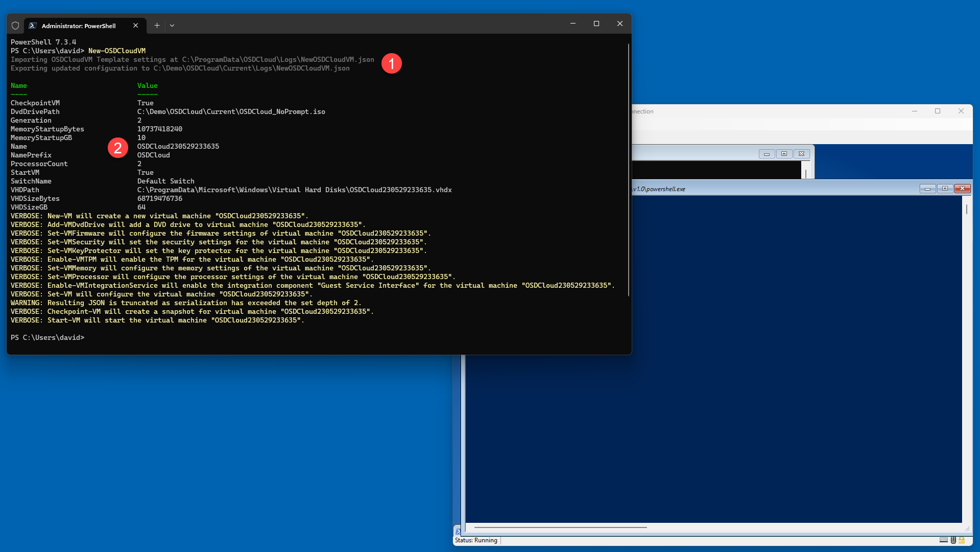The width and height of the screenshot is (980, 552).
Task: Close powershell.exe with the red X button
Action: point(962,189)
